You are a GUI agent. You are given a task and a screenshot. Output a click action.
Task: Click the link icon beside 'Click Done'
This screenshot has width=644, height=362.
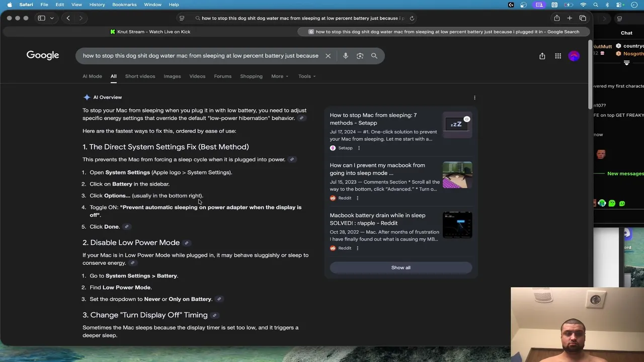click(127, 227)
